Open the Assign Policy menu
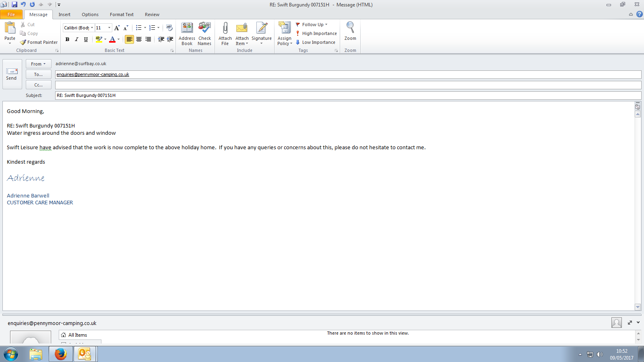 coord(285,34)
